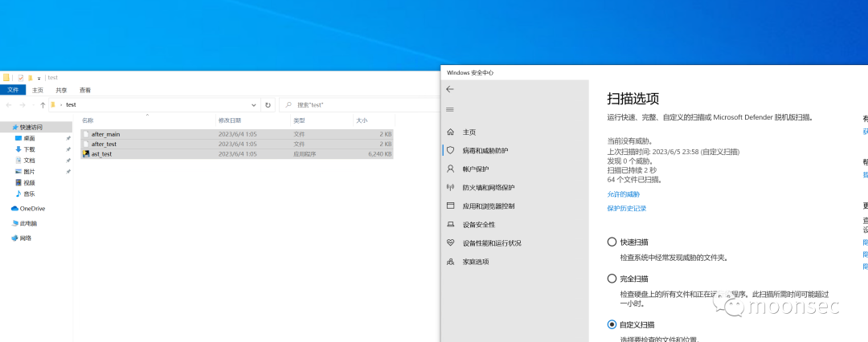Open 应用和浏览器控制 in Security sidebar

(489, 206)
